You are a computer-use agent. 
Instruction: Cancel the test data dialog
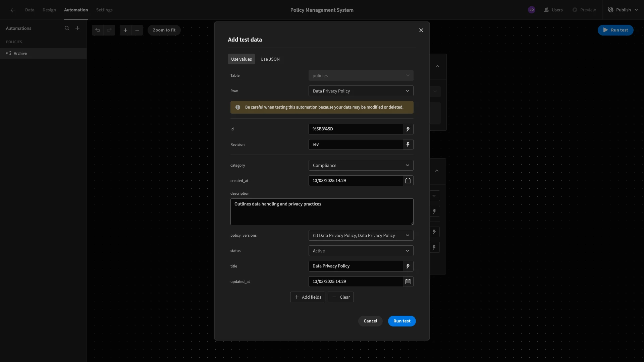[370, 321]
